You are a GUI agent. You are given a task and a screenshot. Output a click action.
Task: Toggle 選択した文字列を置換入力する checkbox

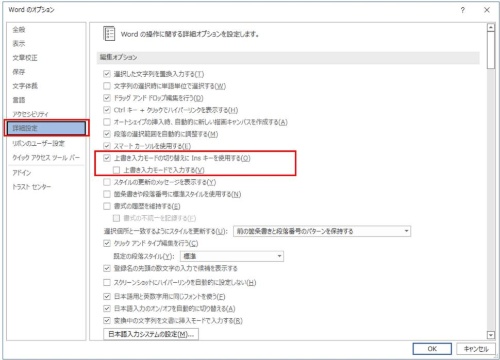[x=107, y=74]
